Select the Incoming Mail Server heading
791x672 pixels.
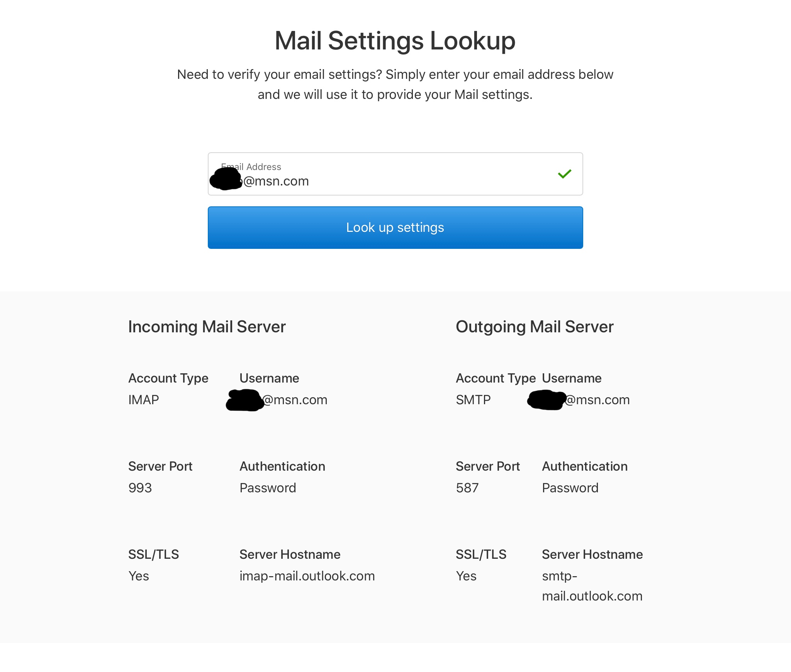tap(207, 327)
